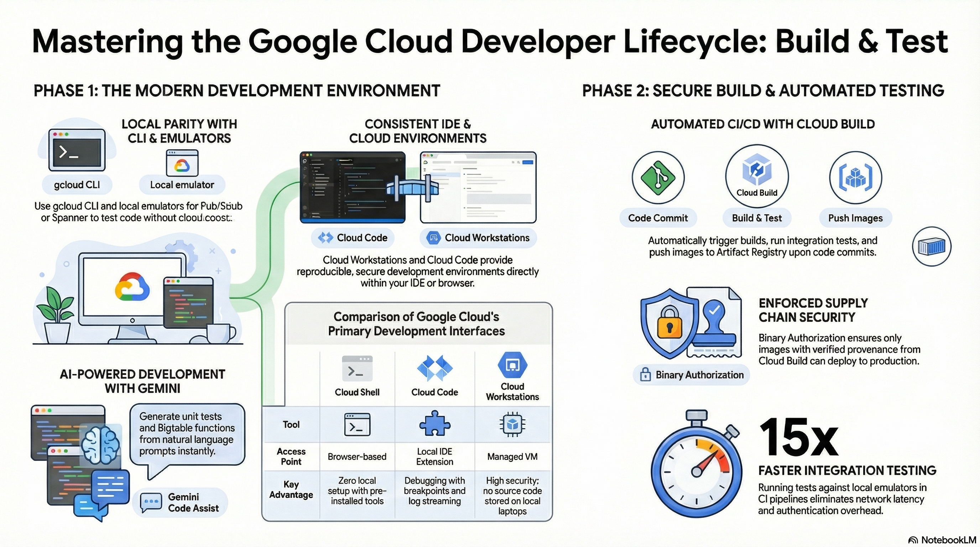The width and height of the screenshot is (980, 547).
Task: Click the Pub/Sub or Spanner description text
Action: 138,212
